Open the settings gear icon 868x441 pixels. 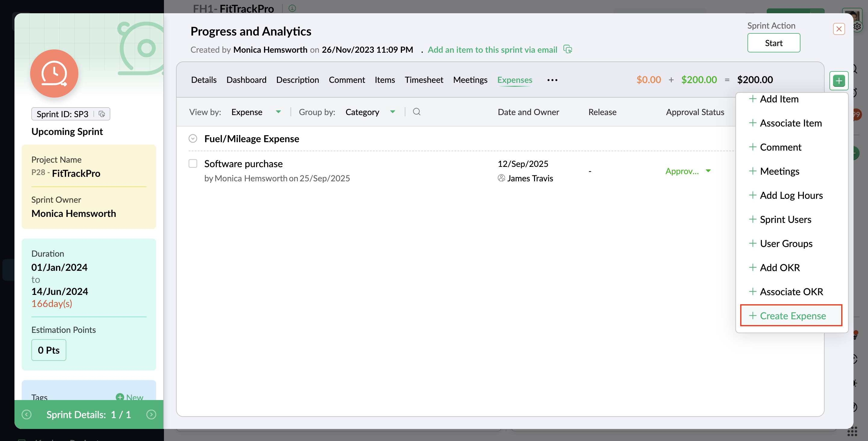click(x=857, y=26)
